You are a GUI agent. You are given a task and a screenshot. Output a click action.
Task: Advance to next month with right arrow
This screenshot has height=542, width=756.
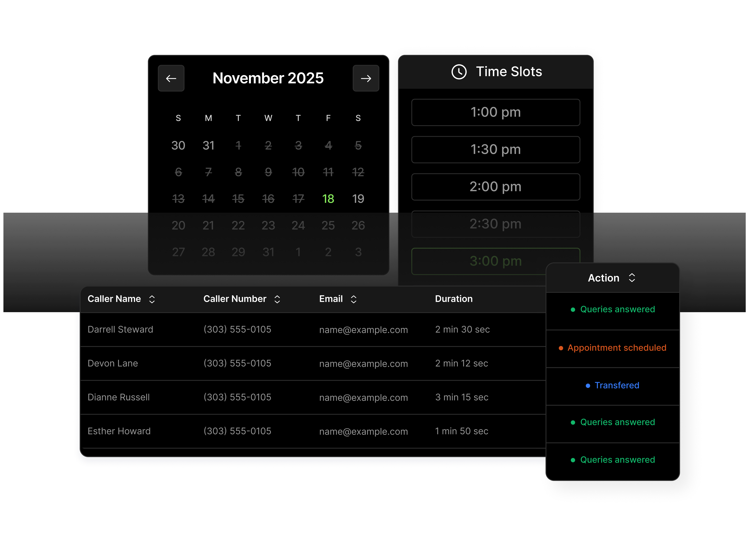[x=366, y=78]
